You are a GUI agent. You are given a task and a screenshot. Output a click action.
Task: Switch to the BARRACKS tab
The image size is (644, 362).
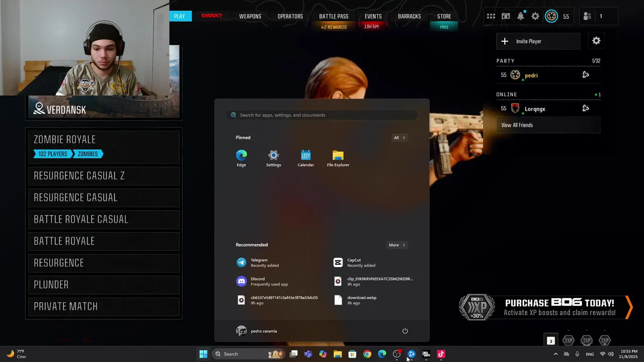pyautogui.click(x=409, y=17)
